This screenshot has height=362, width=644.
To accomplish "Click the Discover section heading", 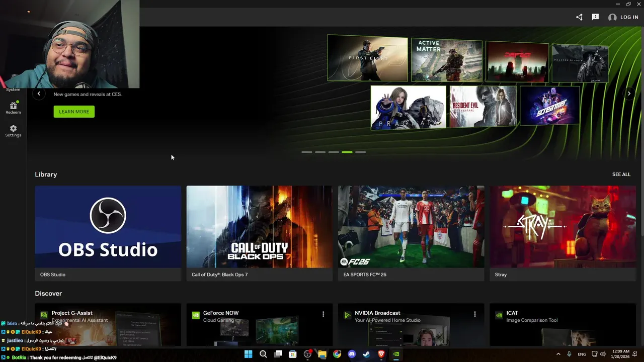I will pos(48,294).
